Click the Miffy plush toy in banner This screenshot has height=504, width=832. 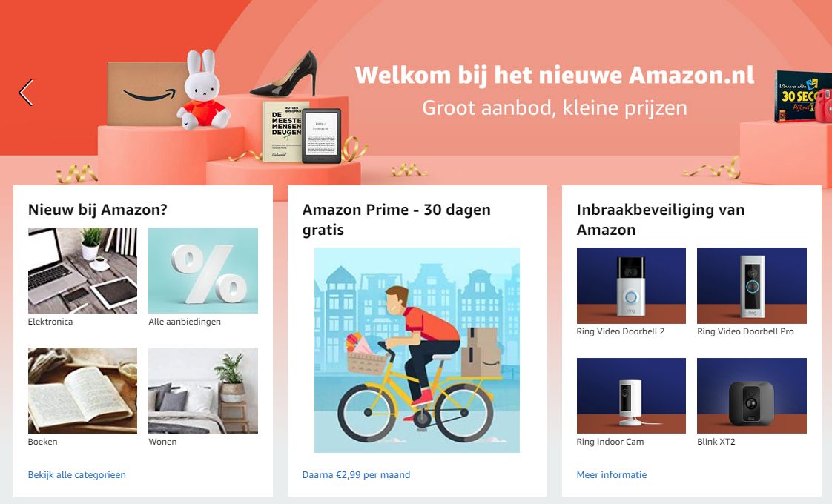[x=202, y=90]
